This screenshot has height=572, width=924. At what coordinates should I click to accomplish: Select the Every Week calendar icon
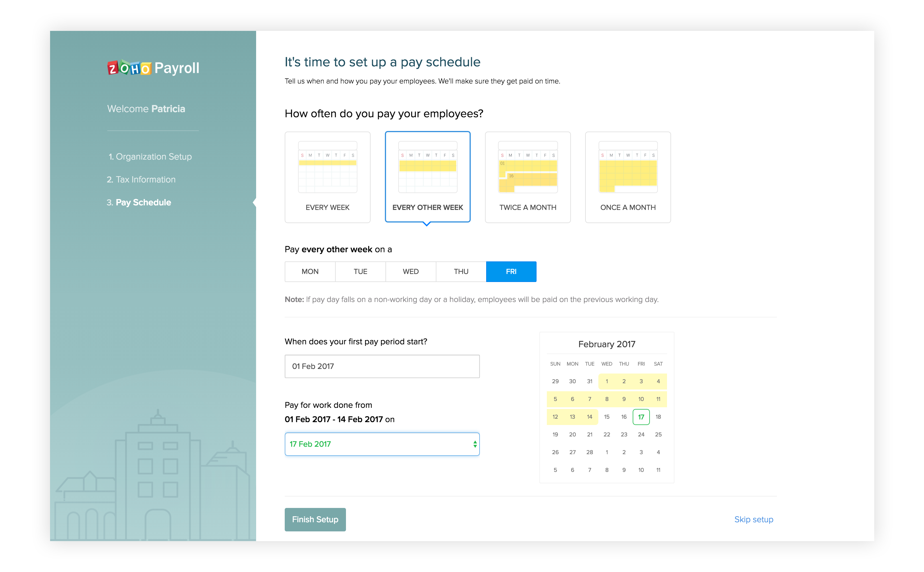(x=327, y=167)
